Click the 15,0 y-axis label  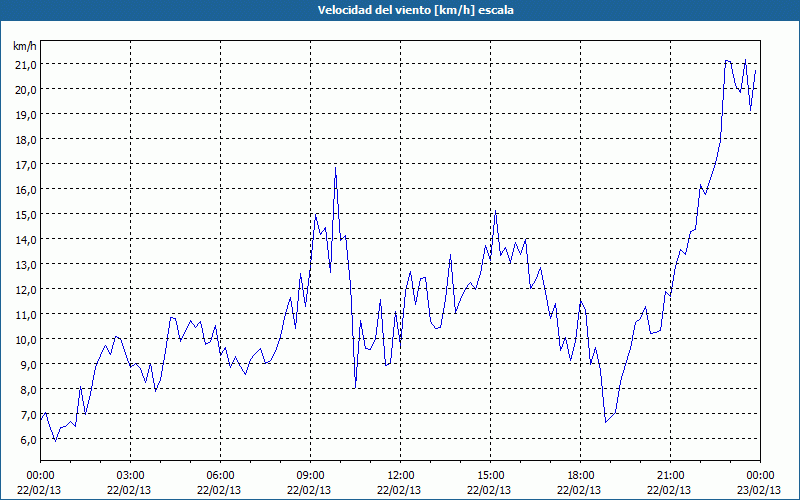point(27,214)
